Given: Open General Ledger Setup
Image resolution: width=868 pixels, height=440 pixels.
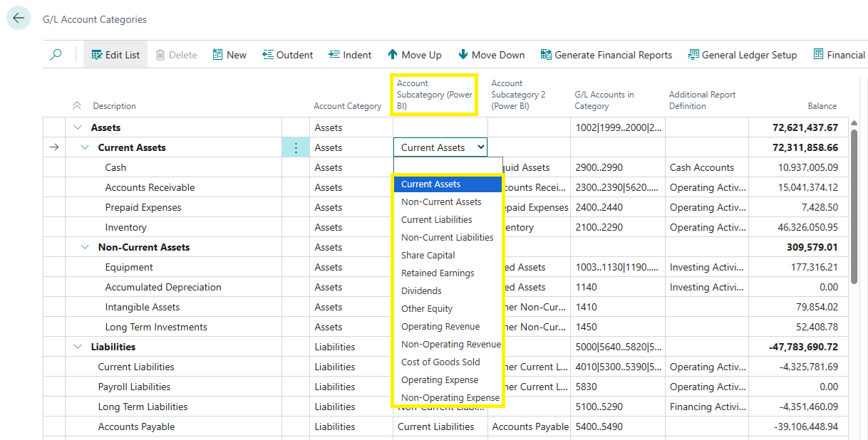Looking at the screenshot, I should click(742, 55).
